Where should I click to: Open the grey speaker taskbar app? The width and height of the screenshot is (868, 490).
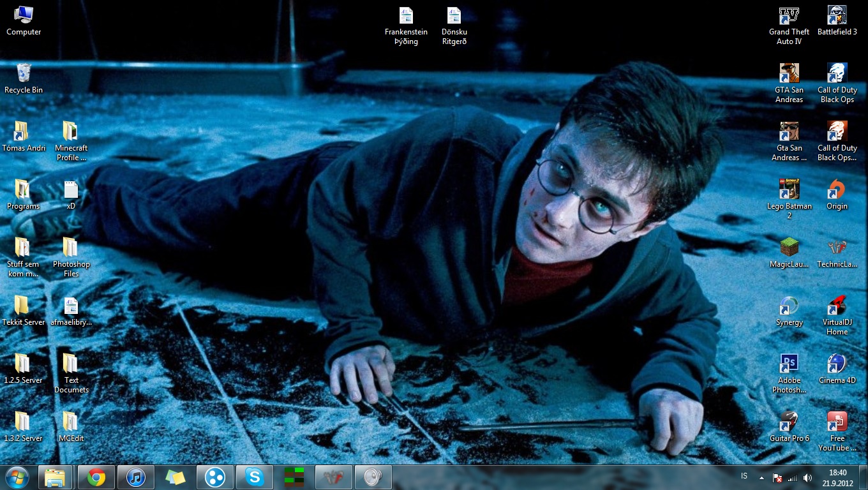[373, 477]
